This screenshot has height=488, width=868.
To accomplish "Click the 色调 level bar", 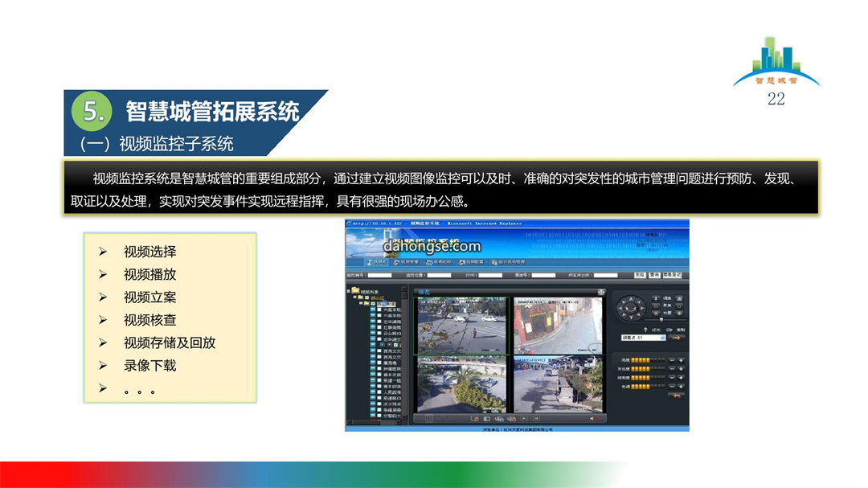I will tap(648, 386).
